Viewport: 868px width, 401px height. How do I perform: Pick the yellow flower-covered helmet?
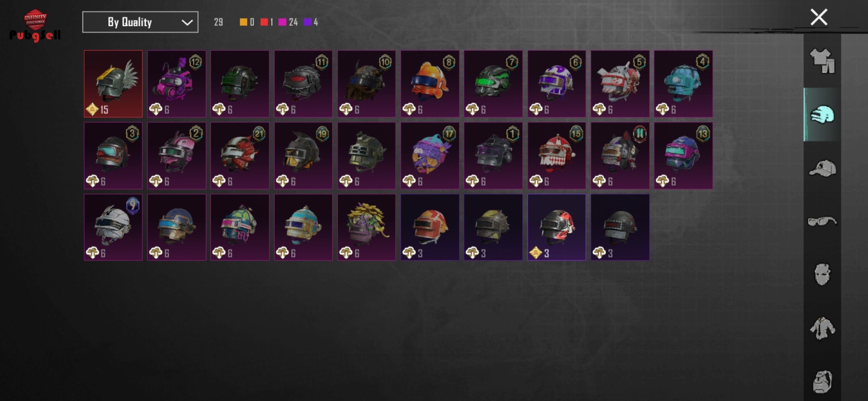coord(366,227)
